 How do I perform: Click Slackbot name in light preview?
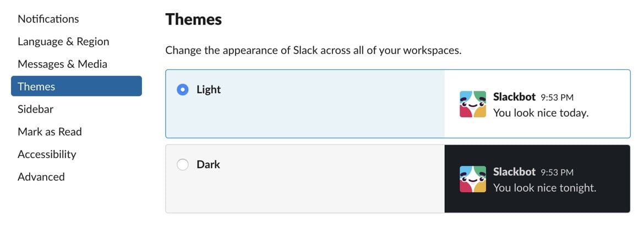click(514, 96)
